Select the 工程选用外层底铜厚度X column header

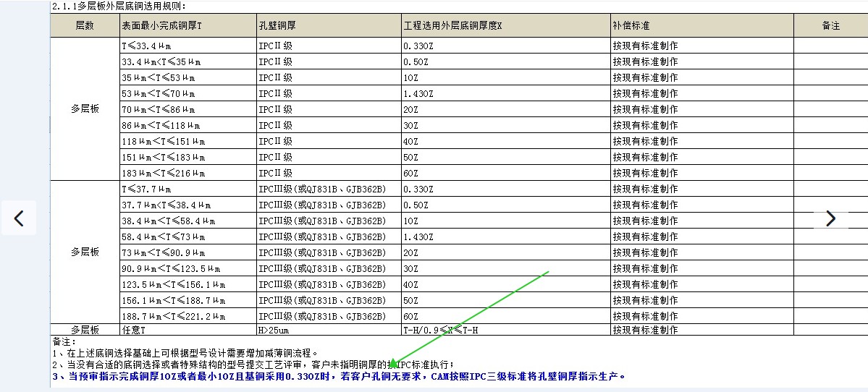(x=506, y=25)
